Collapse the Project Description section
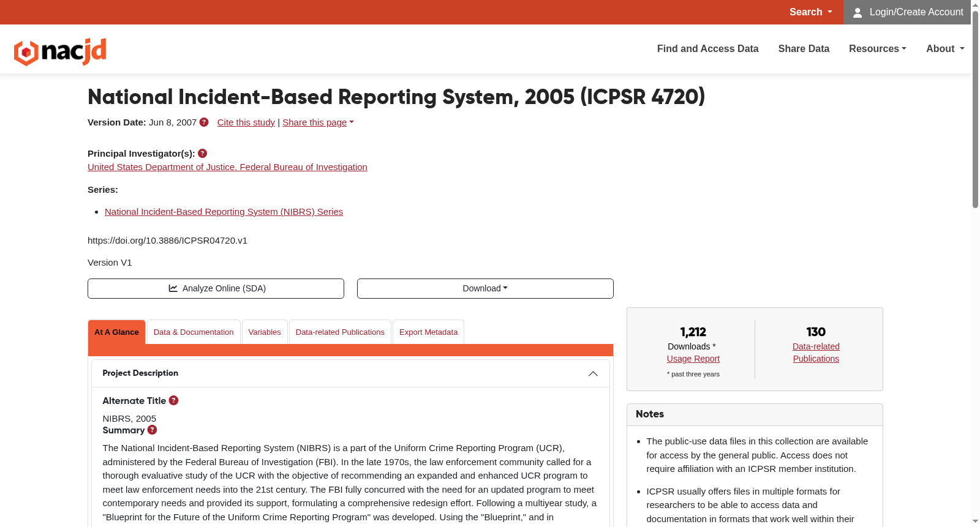Viewport: 980px width, 527px height. pyautogui.click(x=593, y=373)
